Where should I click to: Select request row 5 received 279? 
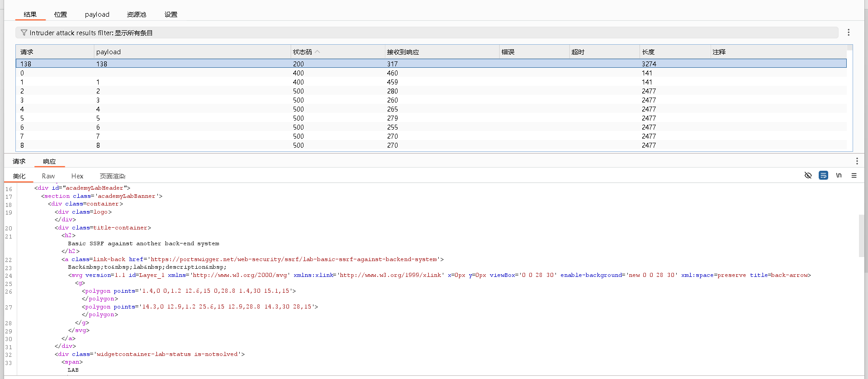point(431,118)
